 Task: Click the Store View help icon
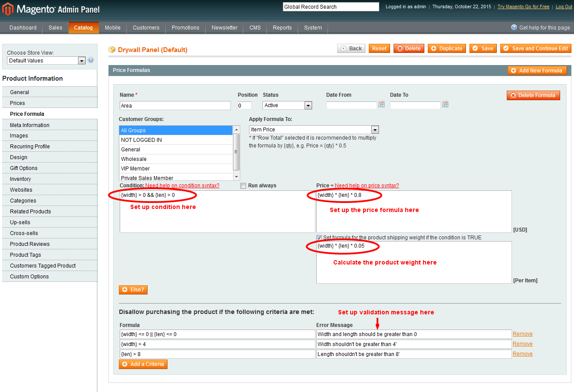[x=91, y=60]
